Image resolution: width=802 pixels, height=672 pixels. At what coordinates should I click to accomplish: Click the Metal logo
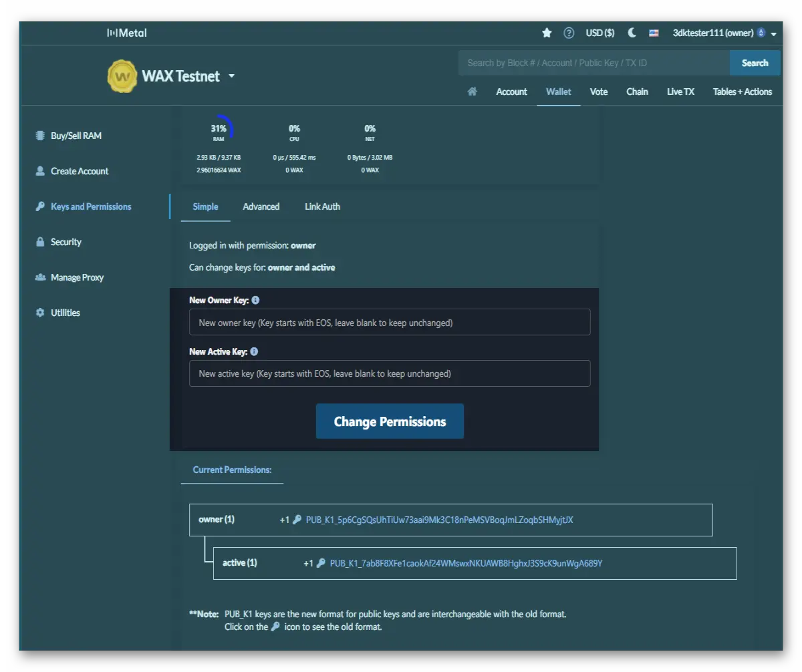[x=127, y=33]
